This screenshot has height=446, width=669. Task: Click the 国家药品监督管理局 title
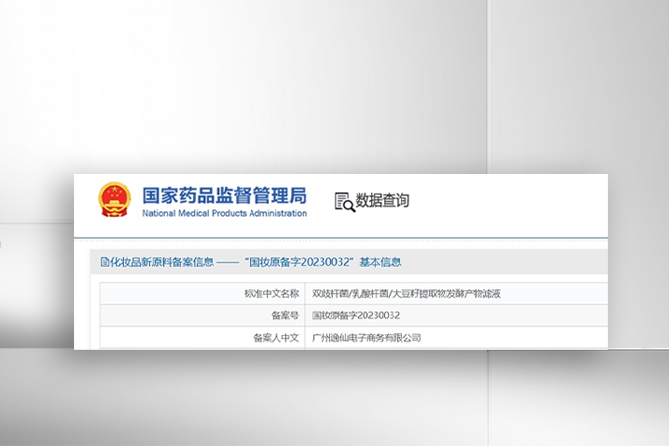pos(224,195)
